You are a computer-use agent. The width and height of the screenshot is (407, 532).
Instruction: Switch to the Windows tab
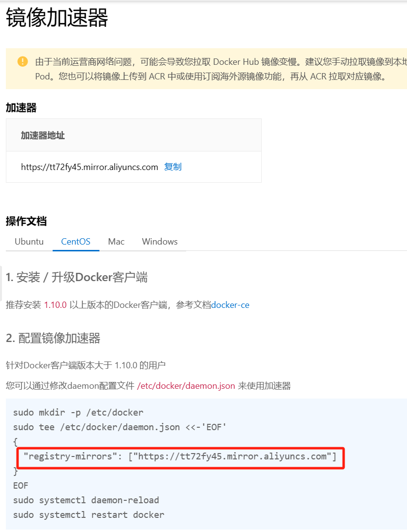160,242
